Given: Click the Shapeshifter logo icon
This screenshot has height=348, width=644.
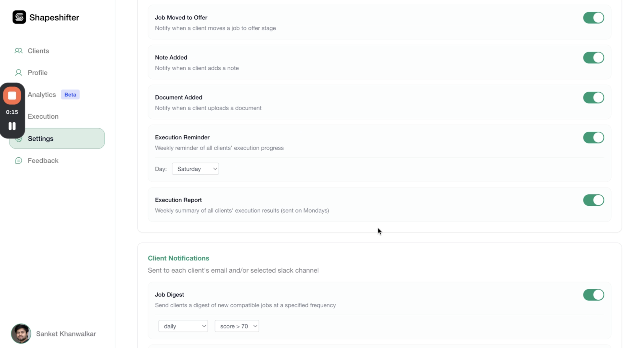Looking at the screenshot, I should click(x=19, y=17).
